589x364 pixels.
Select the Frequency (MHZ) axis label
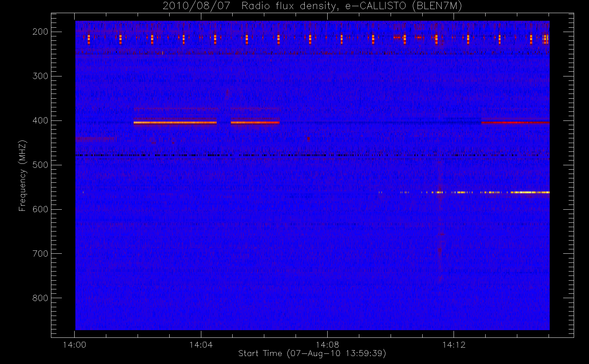click(x=23, y=175)
